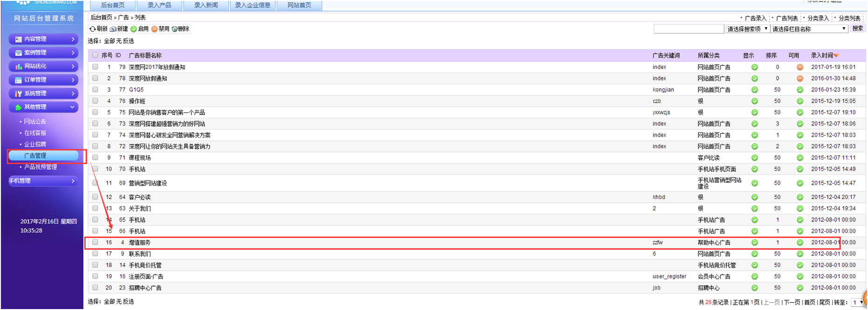Click the 内容管理 sidebar icon
Viewport: 868px width, 310px height.
[19, 40]
